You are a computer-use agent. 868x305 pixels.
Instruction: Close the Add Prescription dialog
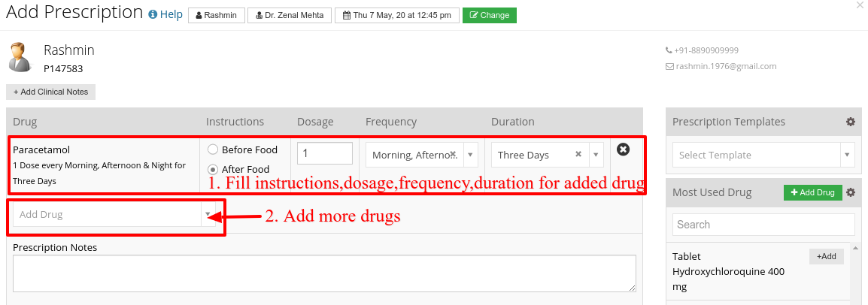(859, 5)
